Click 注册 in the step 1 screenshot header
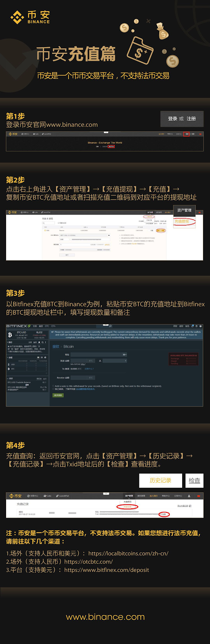Image resolution: width=210 pixels, height=644 pixels. [x=193, y=134]
